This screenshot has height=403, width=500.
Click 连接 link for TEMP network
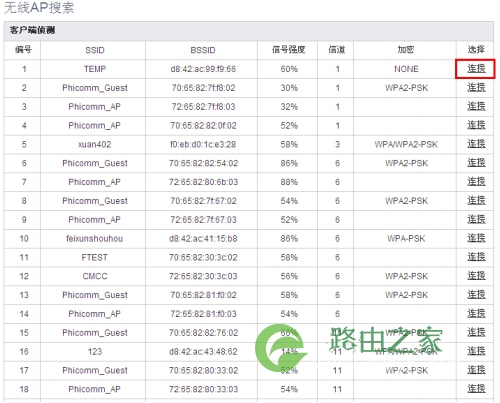tap(476, 69)
